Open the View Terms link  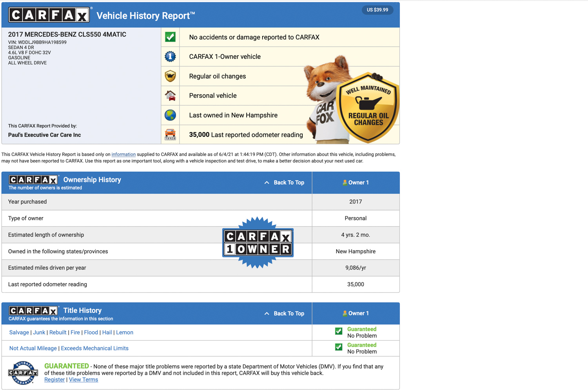(83, 380)
